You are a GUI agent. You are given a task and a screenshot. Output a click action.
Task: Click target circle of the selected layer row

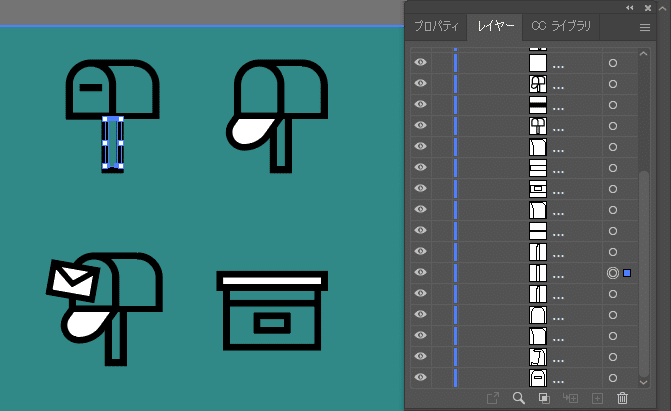click(613, 273)
